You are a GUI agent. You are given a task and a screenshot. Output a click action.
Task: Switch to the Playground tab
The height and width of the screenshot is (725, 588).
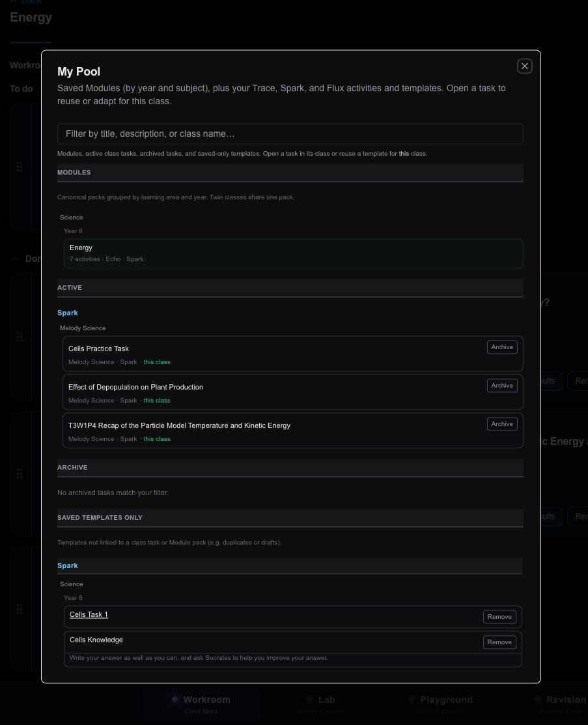click(441, 704)
